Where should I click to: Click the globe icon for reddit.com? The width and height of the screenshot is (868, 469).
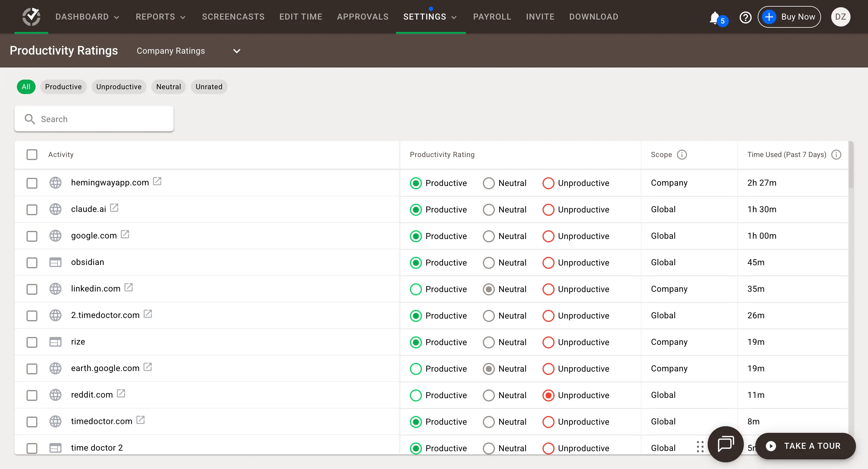pos(55,395)
